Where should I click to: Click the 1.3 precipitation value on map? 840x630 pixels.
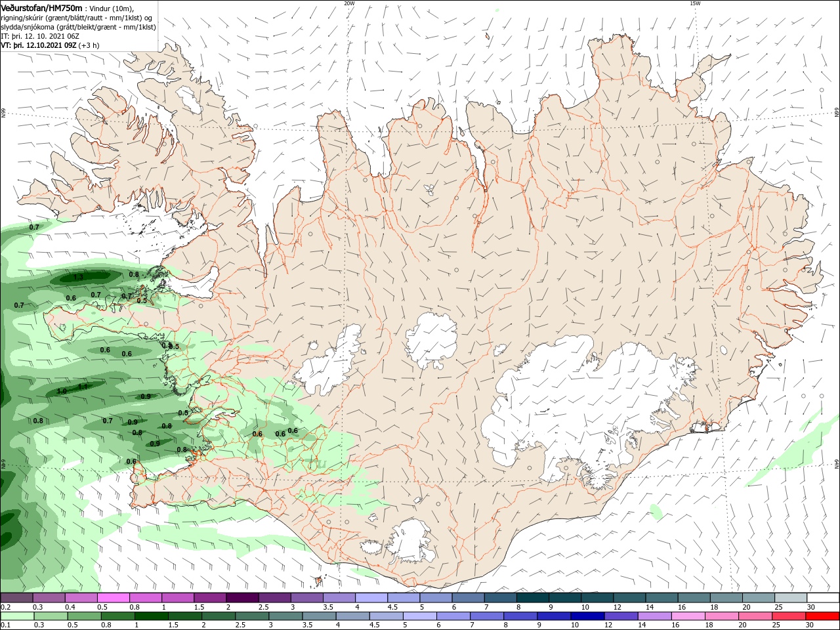78,278
